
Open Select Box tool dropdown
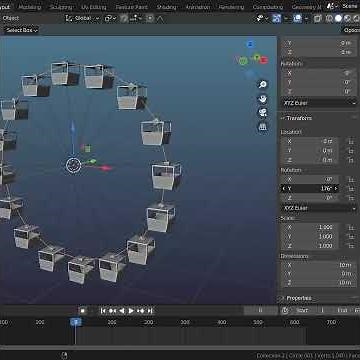click(x=22, y=30)
